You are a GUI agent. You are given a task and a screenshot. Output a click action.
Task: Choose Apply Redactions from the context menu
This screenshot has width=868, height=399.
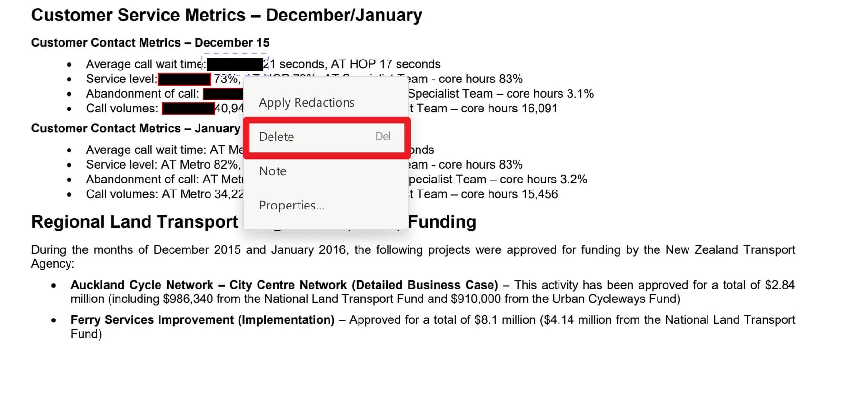[307, 102]
